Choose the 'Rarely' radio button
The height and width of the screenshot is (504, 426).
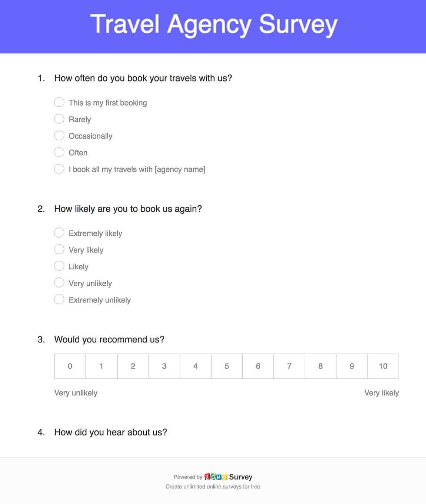[x=59, y=119]
